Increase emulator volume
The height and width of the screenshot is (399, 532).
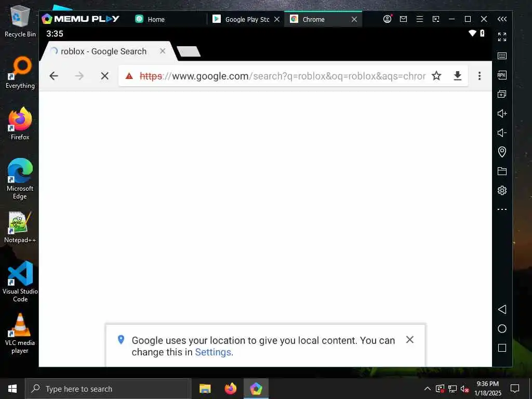click(502, 113)
